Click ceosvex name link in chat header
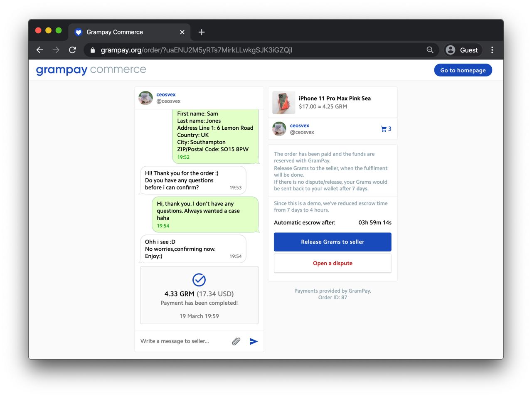 click(166, 94)
